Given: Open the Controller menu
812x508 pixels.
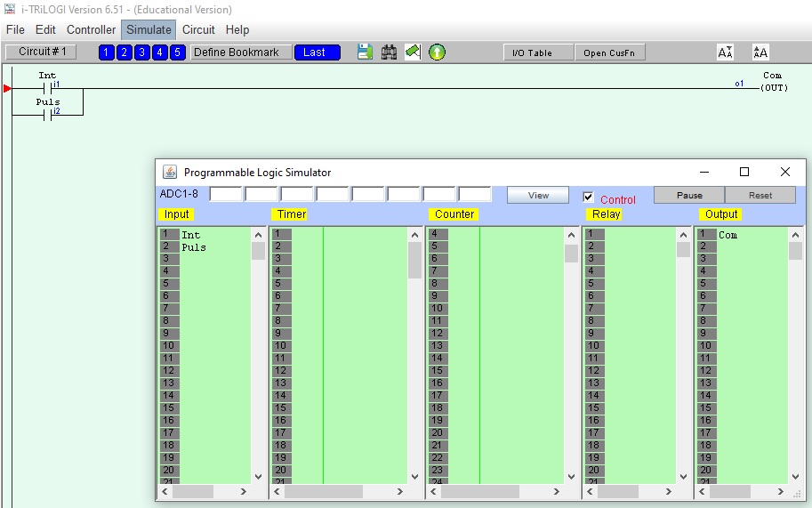Looking at the screenshot, I should 91,29.
